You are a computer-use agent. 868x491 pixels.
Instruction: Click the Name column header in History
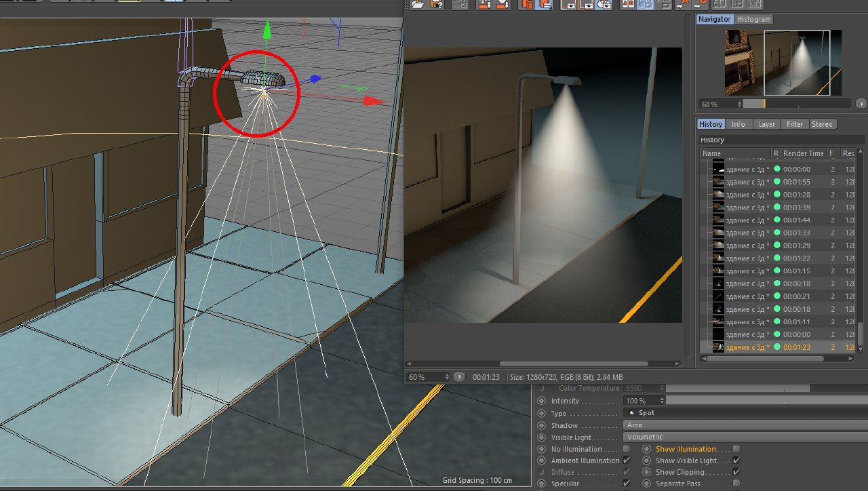(735, 153)
